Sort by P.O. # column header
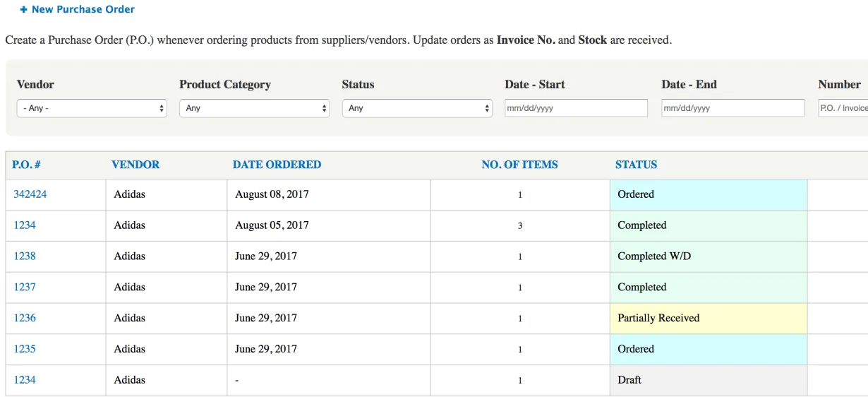Viewport: 868px width, 397px height. [26, 165]
